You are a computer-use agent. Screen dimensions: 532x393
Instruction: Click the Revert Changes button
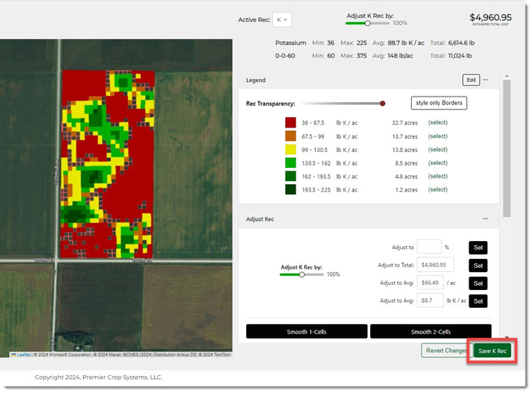(444, 351)
